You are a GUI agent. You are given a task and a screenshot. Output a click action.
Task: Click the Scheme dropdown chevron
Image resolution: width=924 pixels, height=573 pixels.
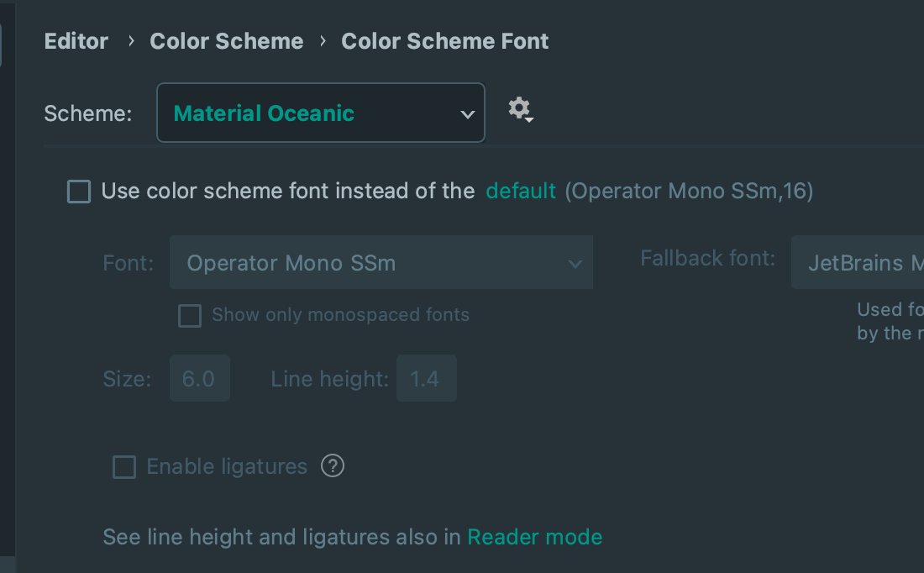click(467, 113)
